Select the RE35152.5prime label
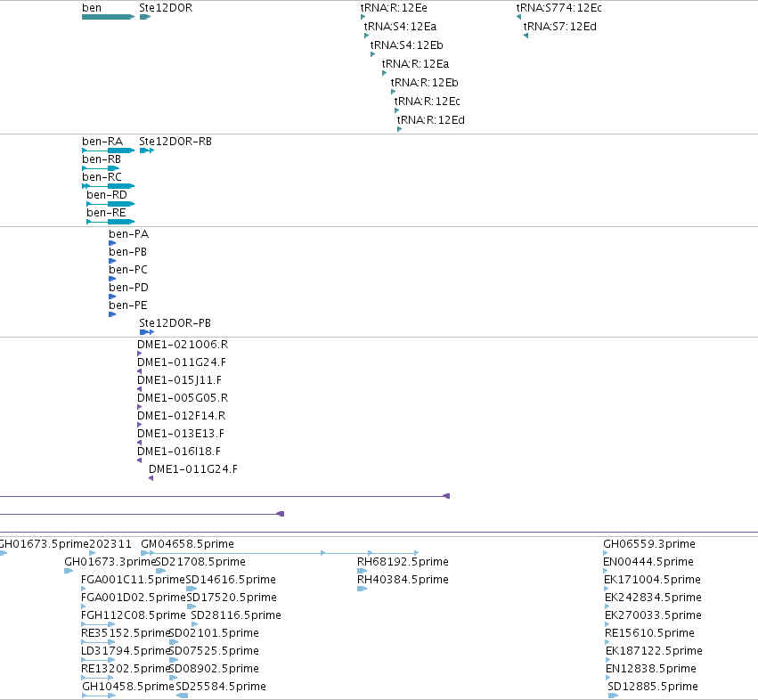Viewport: 758px width, 700px height. point(125,633)
